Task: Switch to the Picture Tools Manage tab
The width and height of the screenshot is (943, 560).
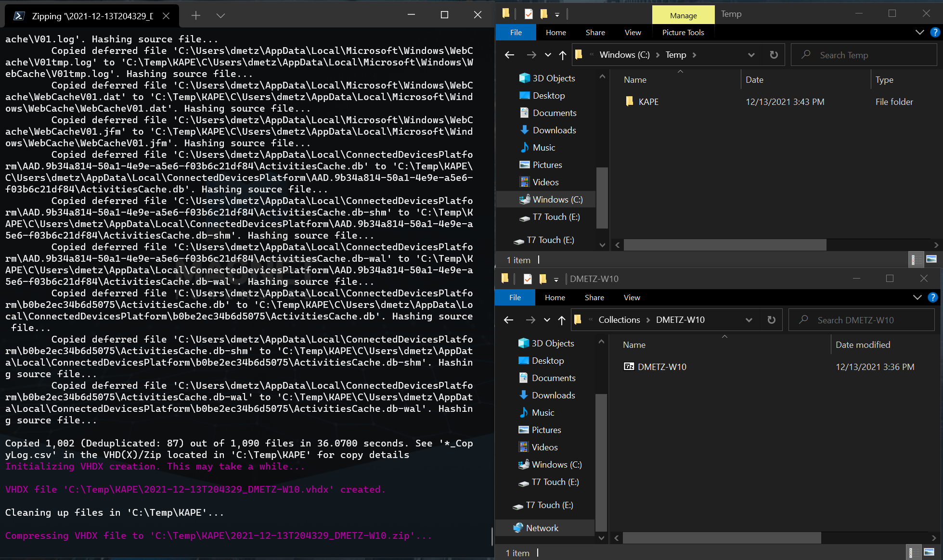Action: [x=684, y=14]
